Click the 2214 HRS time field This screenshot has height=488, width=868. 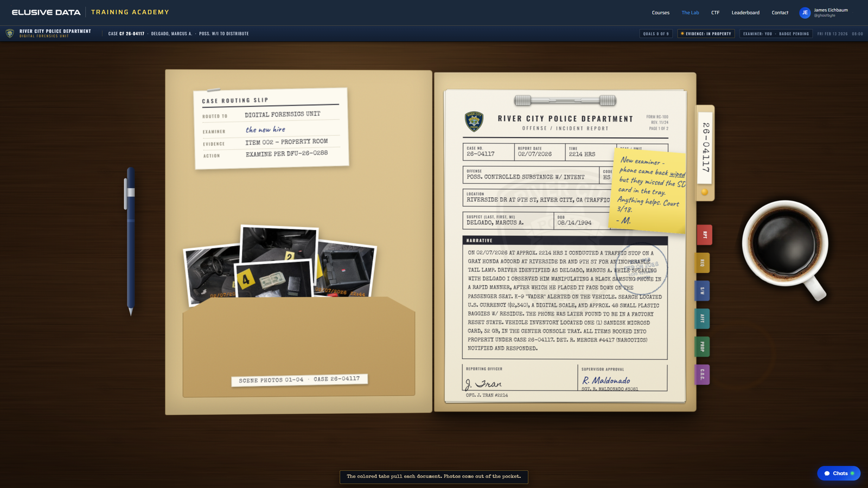tap(591, 152)
